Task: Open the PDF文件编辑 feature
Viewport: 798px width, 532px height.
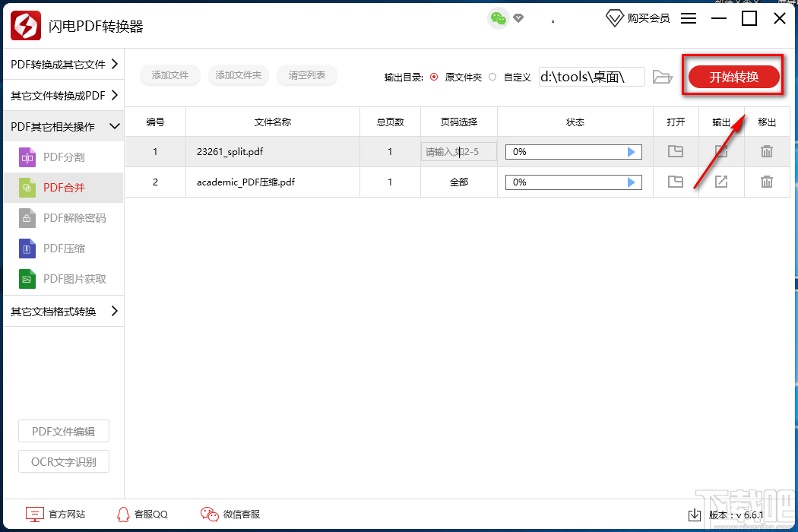Action: (63, 431)
